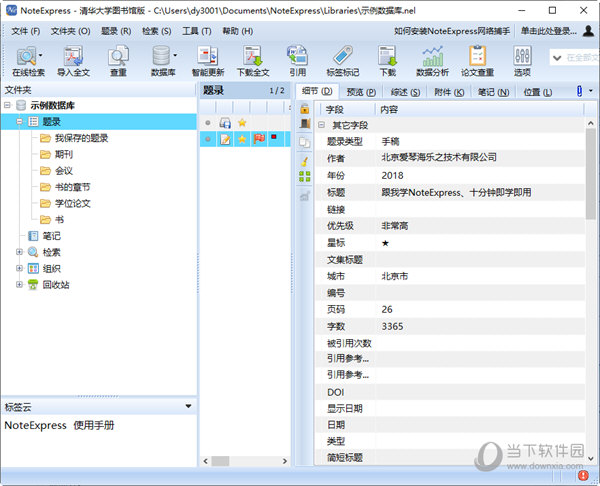Click the green grid icon in the detail sidebar
The height and width of the screenshot is (486, 600).
[305, 176]
